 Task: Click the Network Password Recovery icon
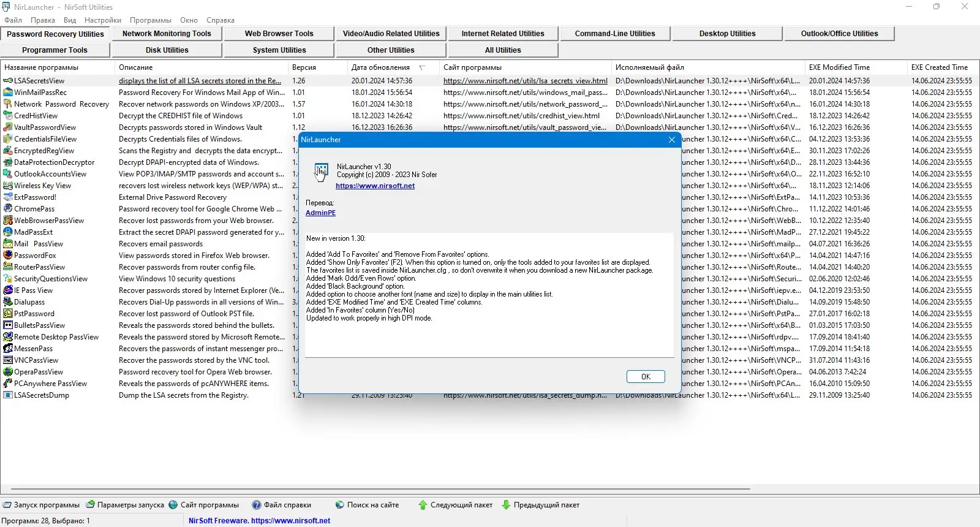pyautogui.click(x=8, y=104)
